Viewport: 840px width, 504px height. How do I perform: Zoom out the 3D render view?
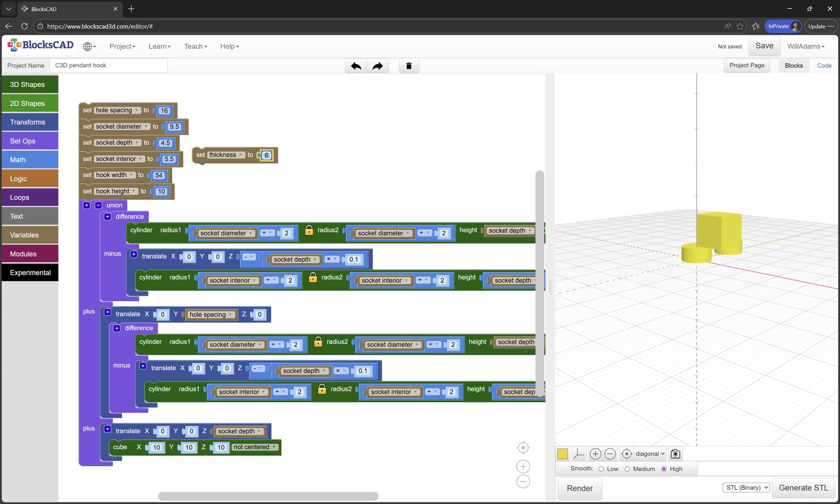[610, 454]
